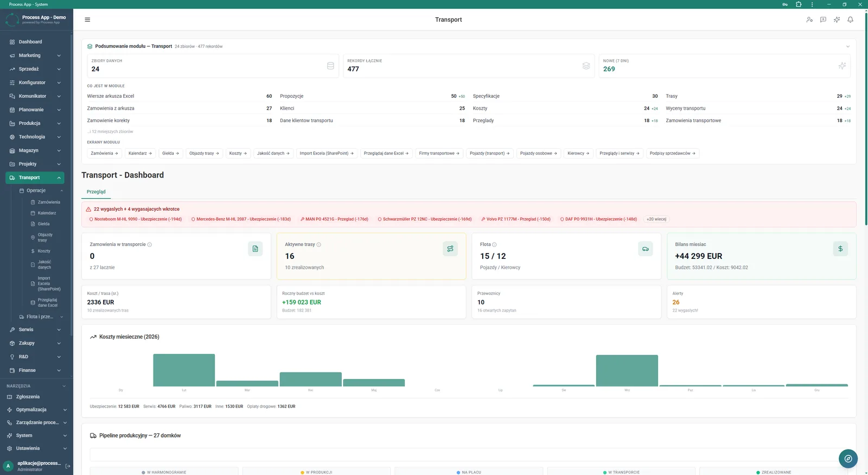Open the chat message icon in header
This screenshot has height=475, width=868.
(823, 20)
